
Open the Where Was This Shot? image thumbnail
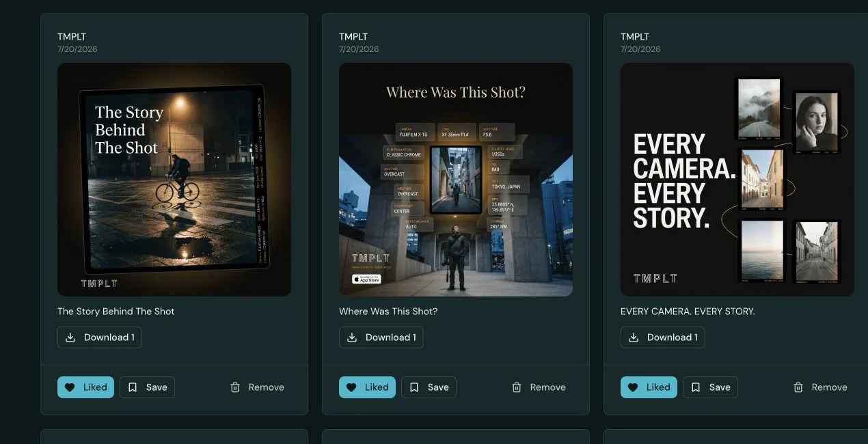click(456, 180)
